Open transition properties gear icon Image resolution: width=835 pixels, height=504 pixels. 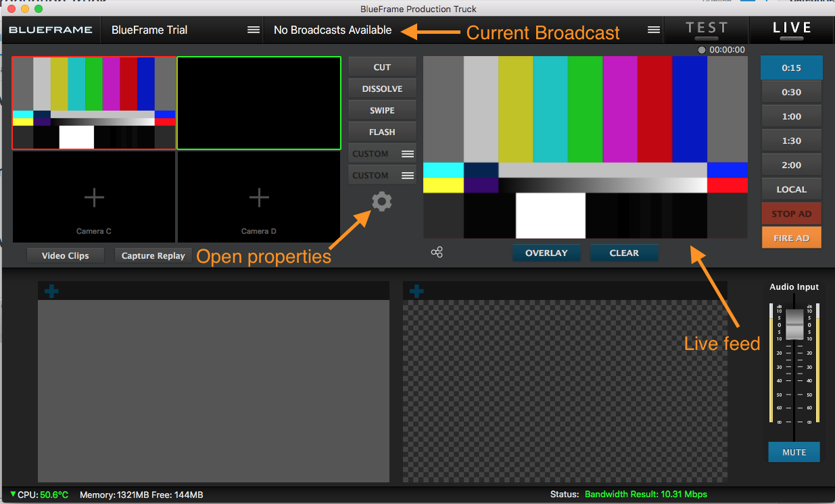click(x=382, y=201)
